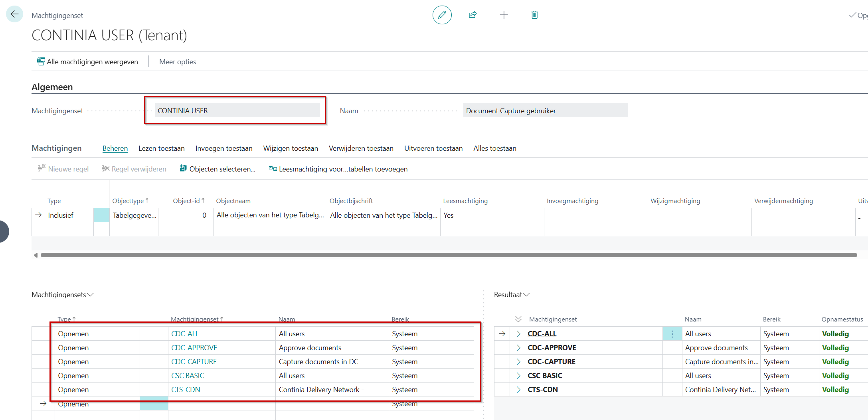Click the Tabelgegeve... object type cell
This screenshot has height=420, width=868.
tap(134, 215)
